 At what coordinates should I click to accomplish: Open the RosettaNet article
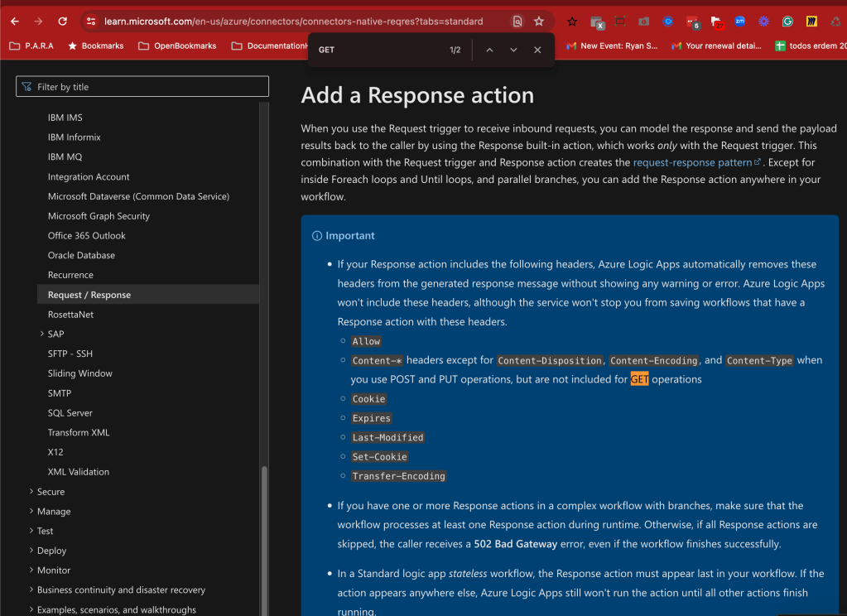[70, 314]
